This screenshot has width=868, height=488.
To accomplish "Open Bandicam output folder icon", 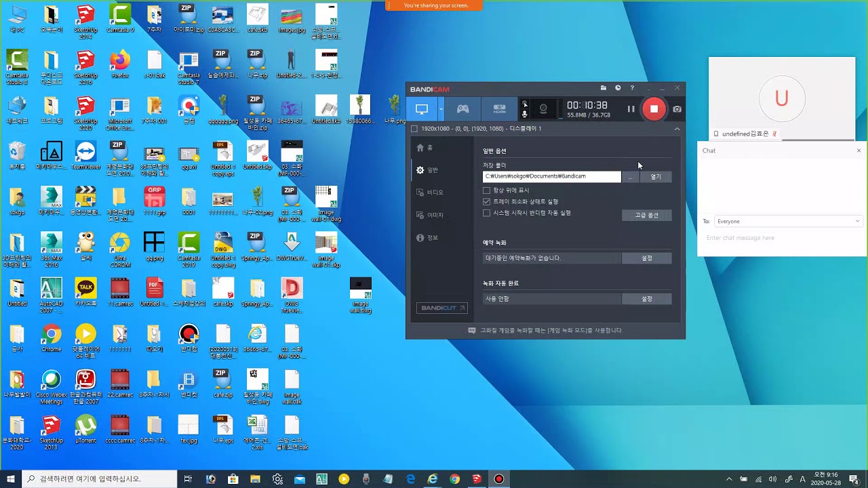I will 603,88.
